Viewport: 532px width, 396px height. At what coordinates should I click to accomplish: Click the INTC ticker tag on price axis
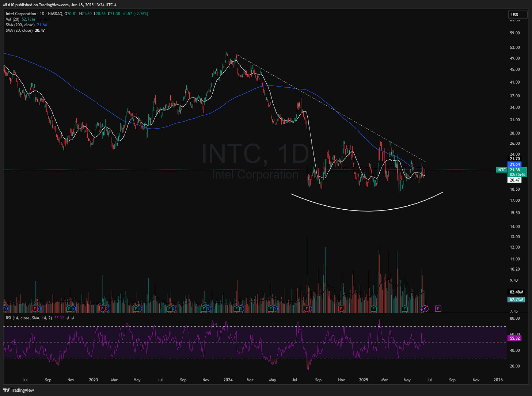[502, 170]
